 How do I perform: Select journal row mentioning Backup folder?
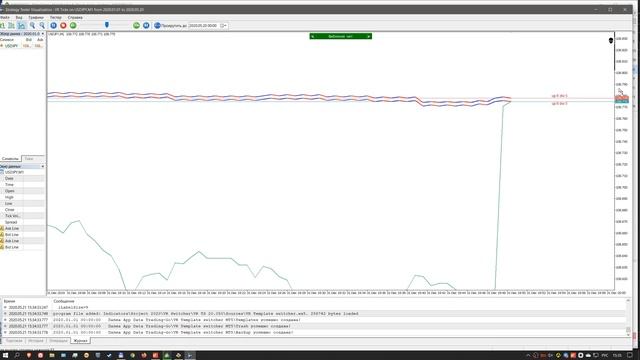314,332
